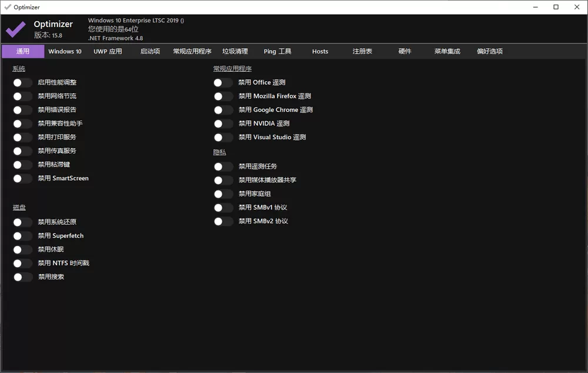Screen dimensions: 588x373
Task: Switch to the Windows 10 tab
Action: click(65, 51)
